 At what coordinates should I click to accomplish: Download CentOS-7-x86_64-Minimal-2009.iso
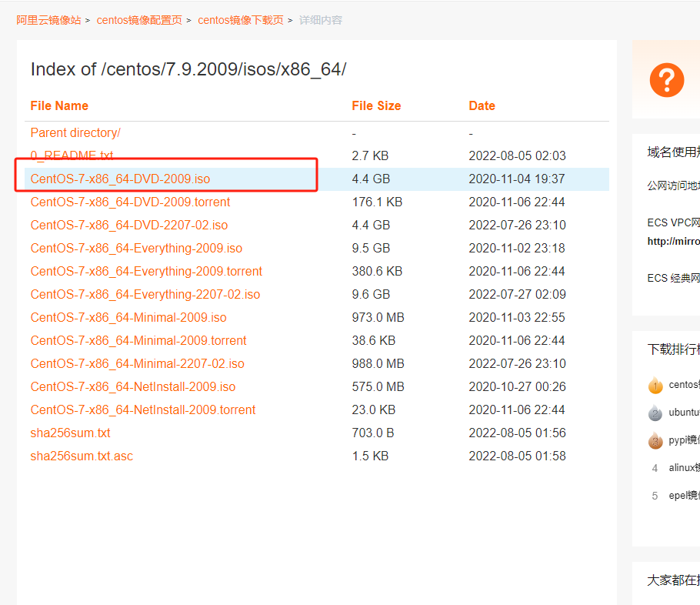coord(128,317)
